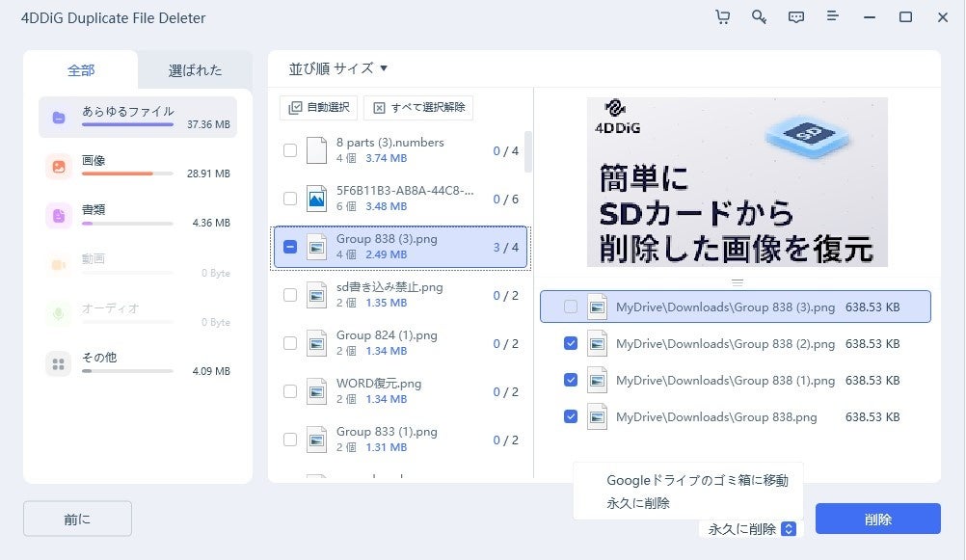966x560 pixels.
Task: Click the 3 / 4 selection count
Action: pyautogui.click(x=506, y=247)
